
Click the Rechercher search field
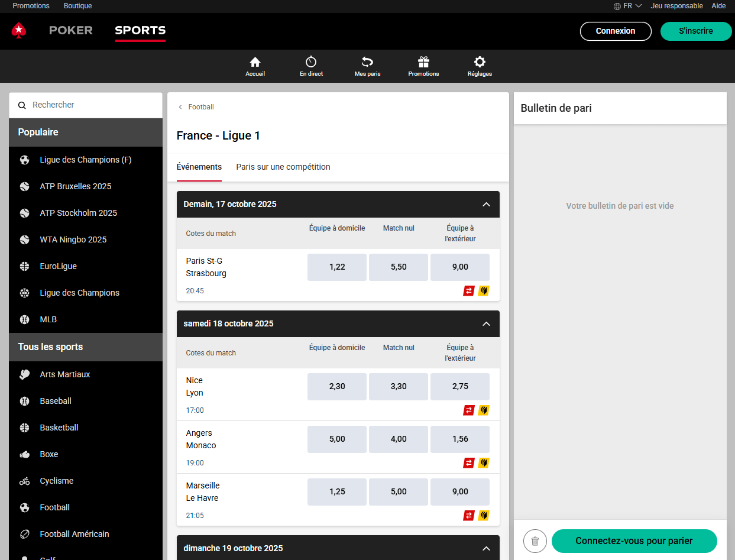[x=89, y=105]
